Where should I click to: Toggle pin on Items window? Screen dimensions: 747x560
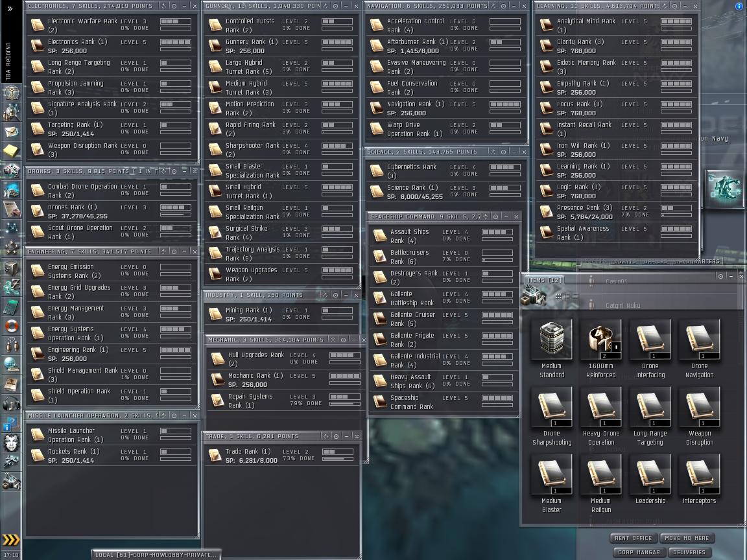tap(720, 276)
